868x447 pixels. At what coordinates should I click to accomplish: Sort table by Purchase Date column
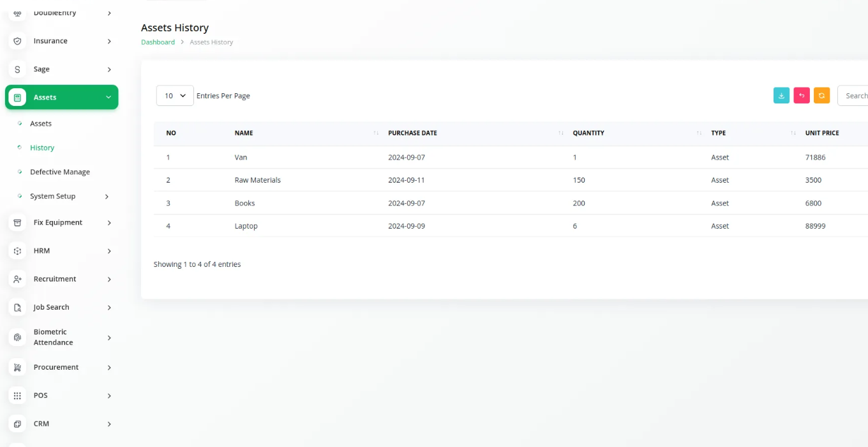click(x=412, y=133)
